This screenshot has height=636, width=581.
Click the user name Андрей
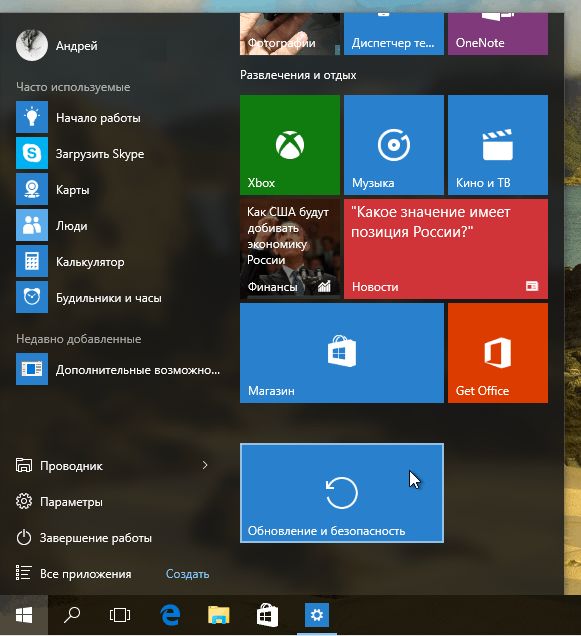(77, 46)
